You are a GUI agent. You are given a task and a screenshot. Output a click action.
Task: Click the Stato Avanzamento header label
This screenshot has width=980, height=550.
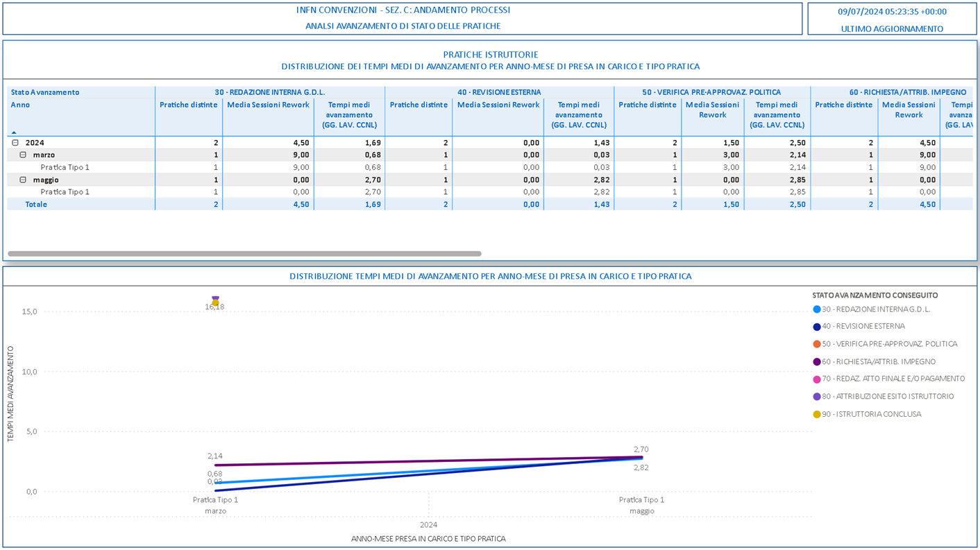point(45,92)
